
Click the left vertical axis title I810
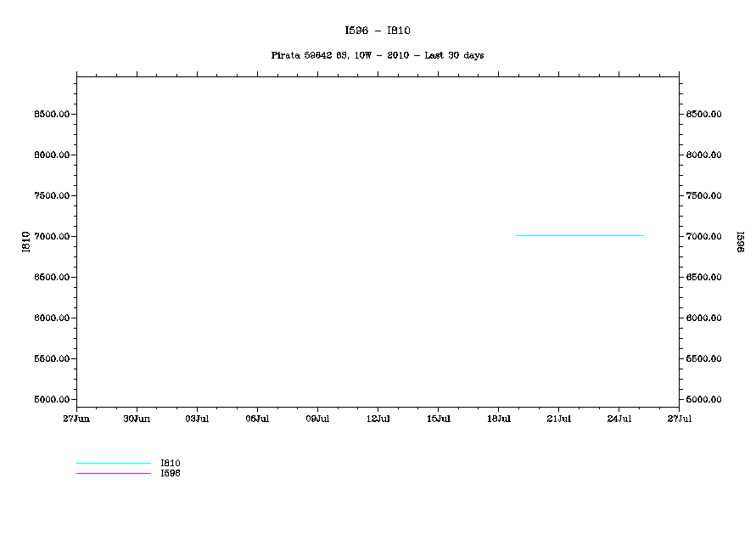[x=26, y=241]
